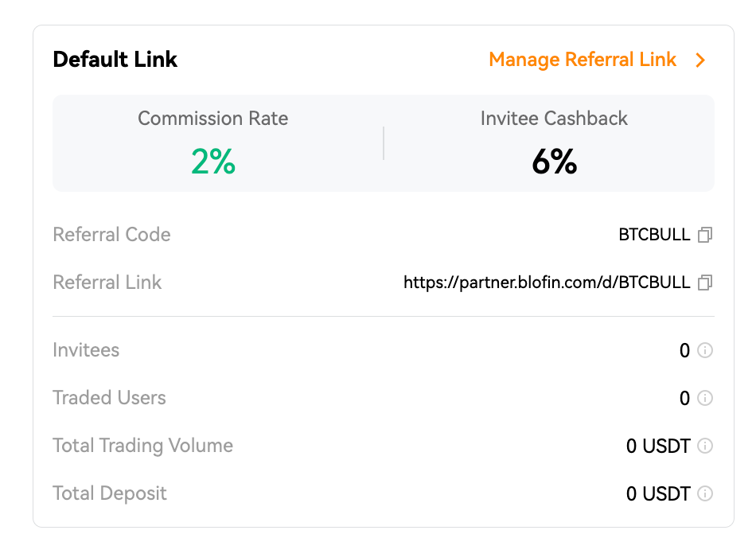Select the referral link URL text
Image resolution: width=756 pixels, height=538 pixels.
547,283
